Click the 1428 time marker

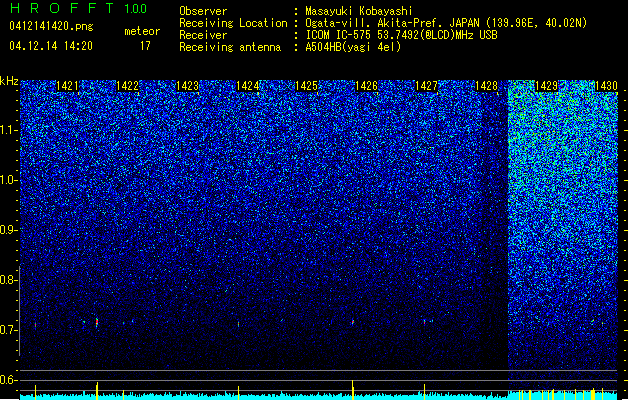[486, 86]
